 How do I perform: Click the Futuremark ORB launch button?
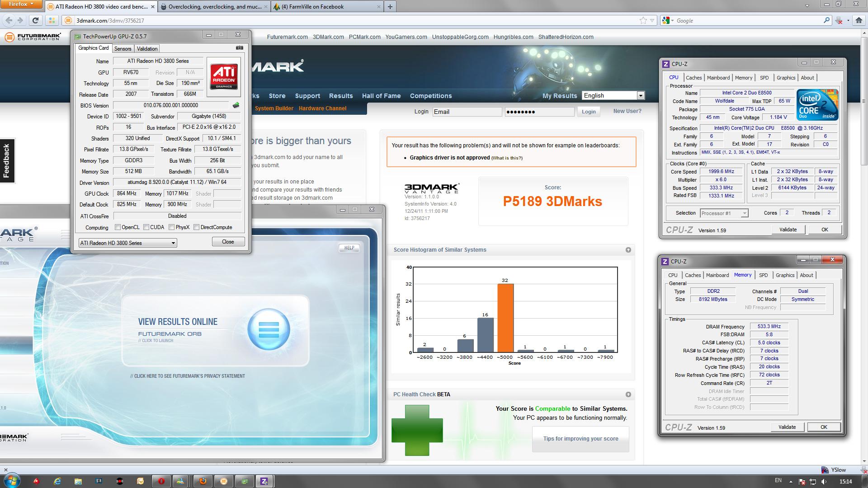(269, 329)
